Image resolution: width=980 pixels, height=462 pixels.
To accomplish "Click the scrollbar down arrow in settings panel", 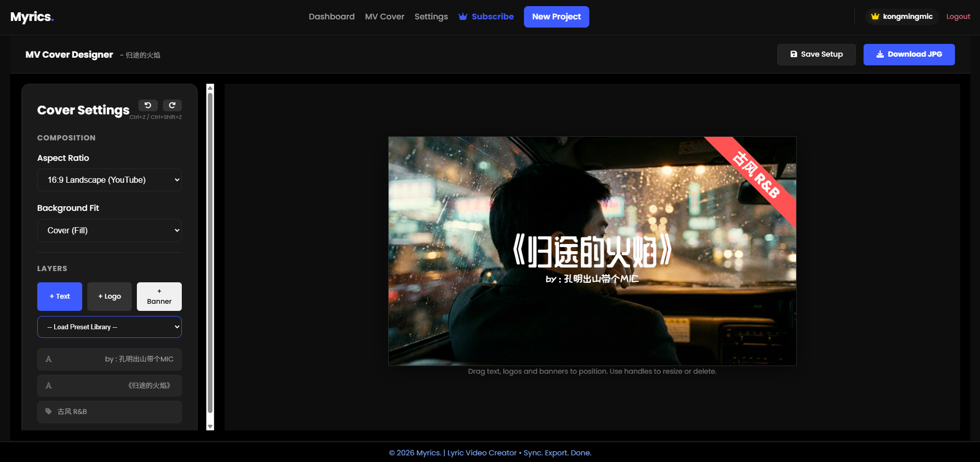I will [210, 426].
